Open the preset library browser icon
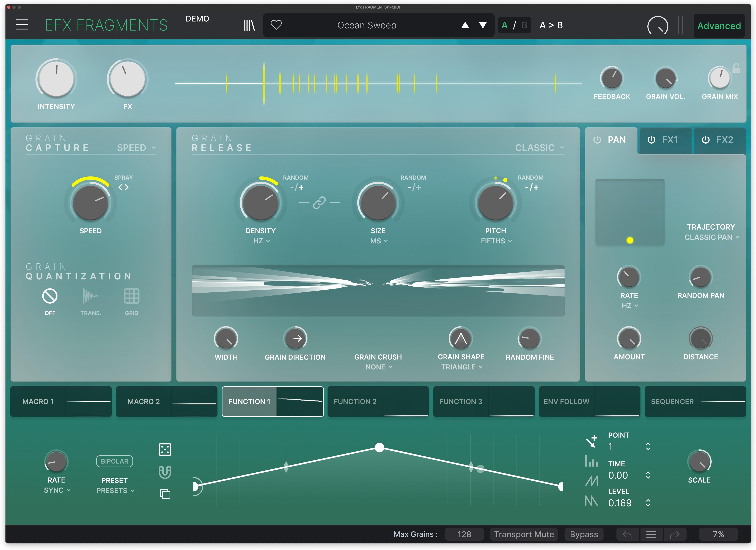 (249, 25)
